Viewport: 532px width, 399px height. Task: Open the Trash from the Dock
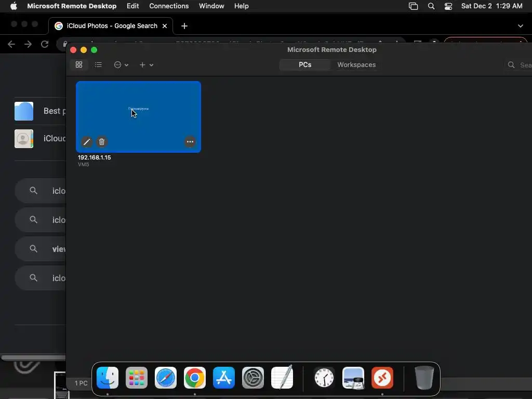tap(424, 378)
